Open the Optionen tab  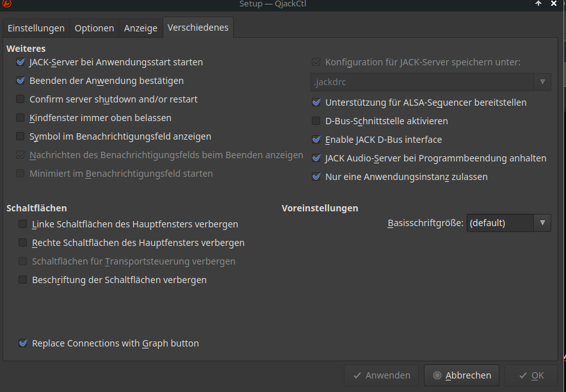[x=94, y=28]
